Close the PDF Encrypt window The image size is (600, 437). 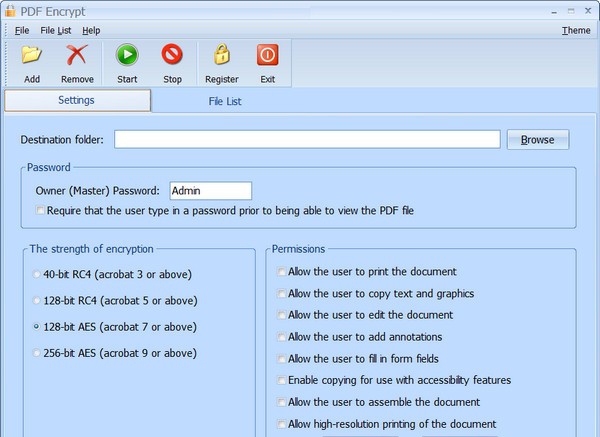point(588,11)
